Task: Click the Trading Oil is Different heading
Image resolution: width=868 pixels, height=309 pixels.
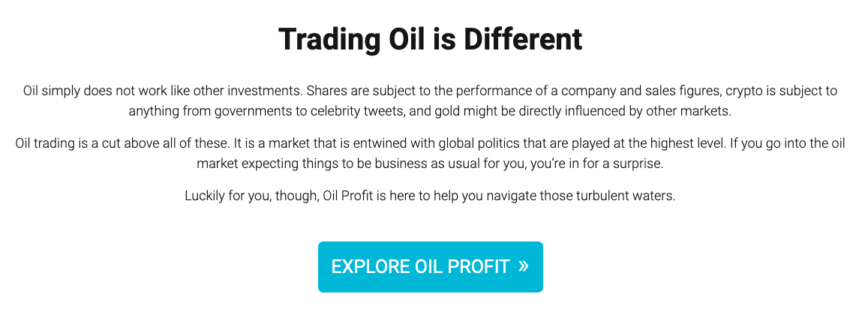Action: tap(430, 40)
